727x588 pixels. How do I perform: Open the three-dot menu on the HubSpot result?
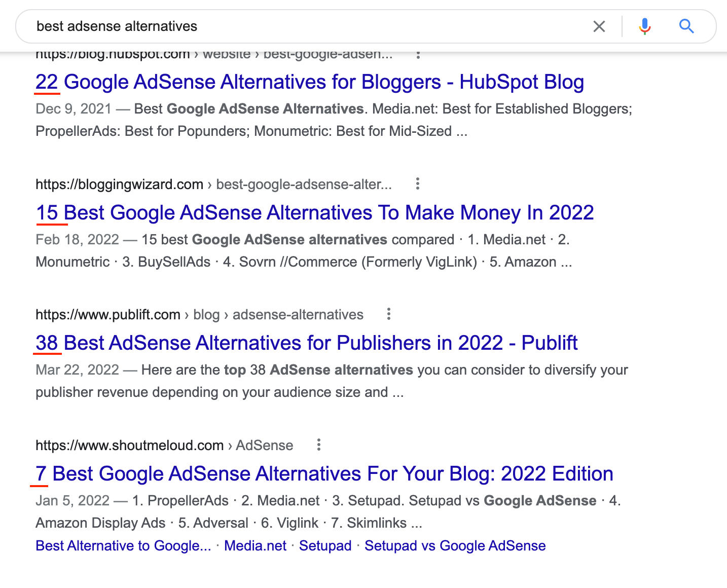tap(418, 55)
